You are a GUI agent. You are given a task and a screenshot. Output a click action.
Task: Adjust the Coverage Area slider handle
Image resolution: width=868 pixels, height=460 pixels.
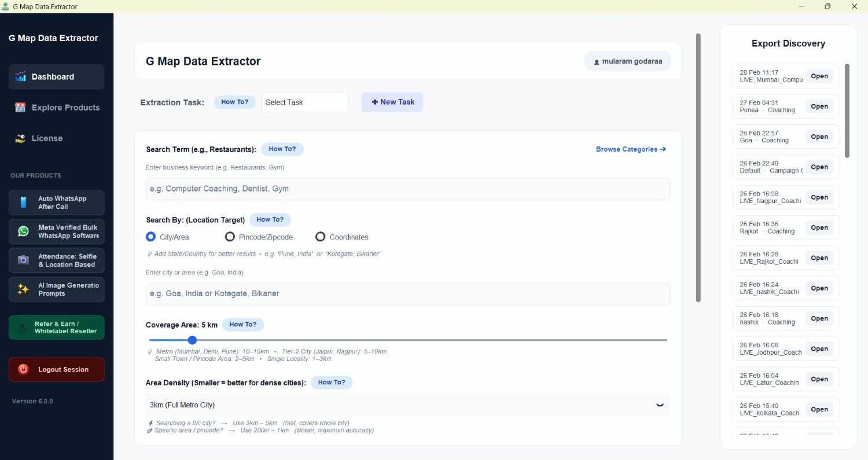(192, 340)
